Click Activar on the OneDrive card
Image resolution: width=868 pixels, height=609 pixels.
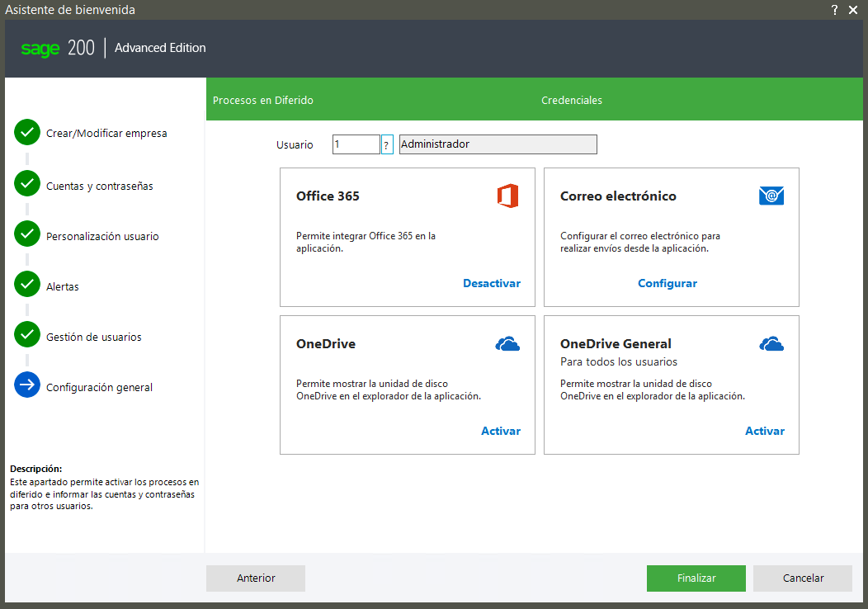pyautogui.click(x=501, y=432)
